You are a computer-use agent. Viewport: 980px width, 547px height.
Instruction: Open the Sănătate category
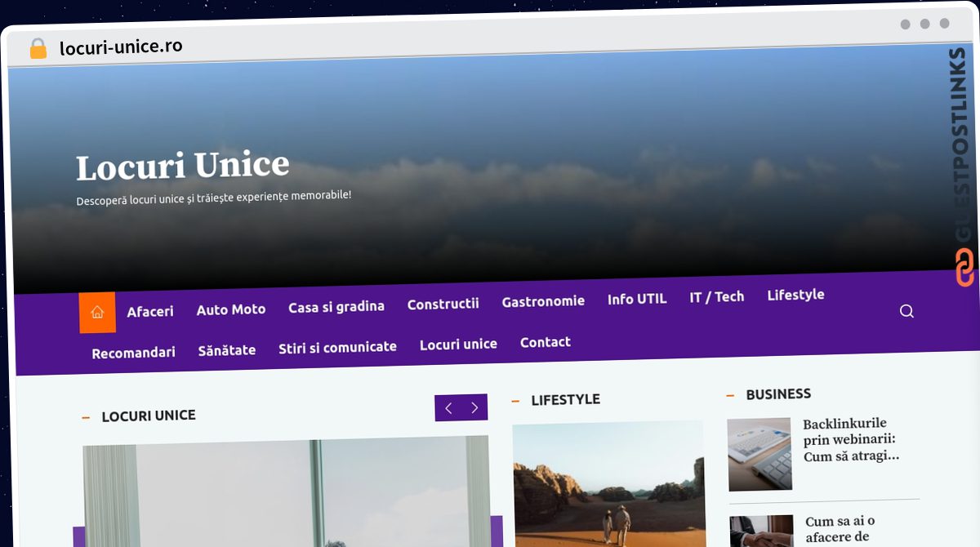pyautogui.click(x=227, y=350)
